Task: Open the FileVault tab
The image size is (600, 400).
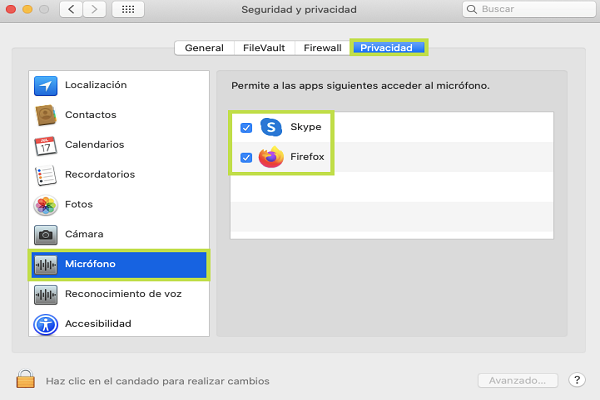Action: (263, 47)
